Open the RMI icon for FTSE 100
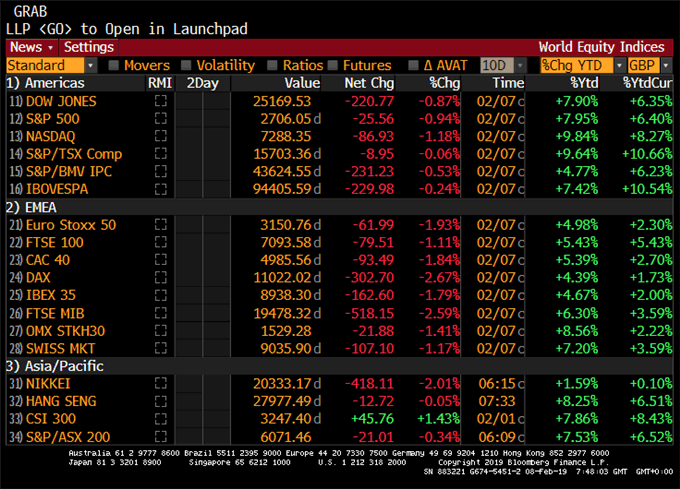Viewport: 680px width, 489px height. tap(160, 242)
